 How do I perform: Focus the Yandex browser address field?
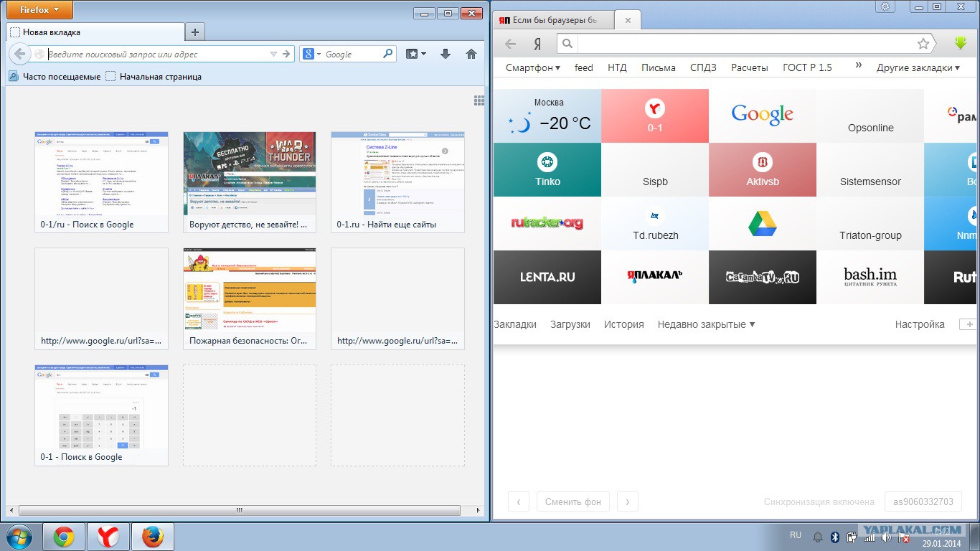745,44
